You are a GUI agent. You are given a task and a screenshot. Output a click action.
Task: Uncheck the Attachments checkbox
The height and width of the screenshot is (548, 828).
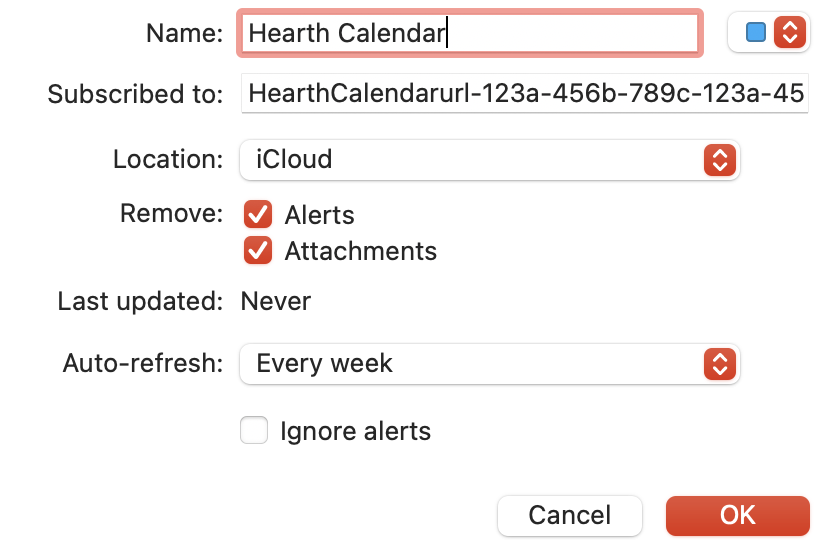pos(258,250)
